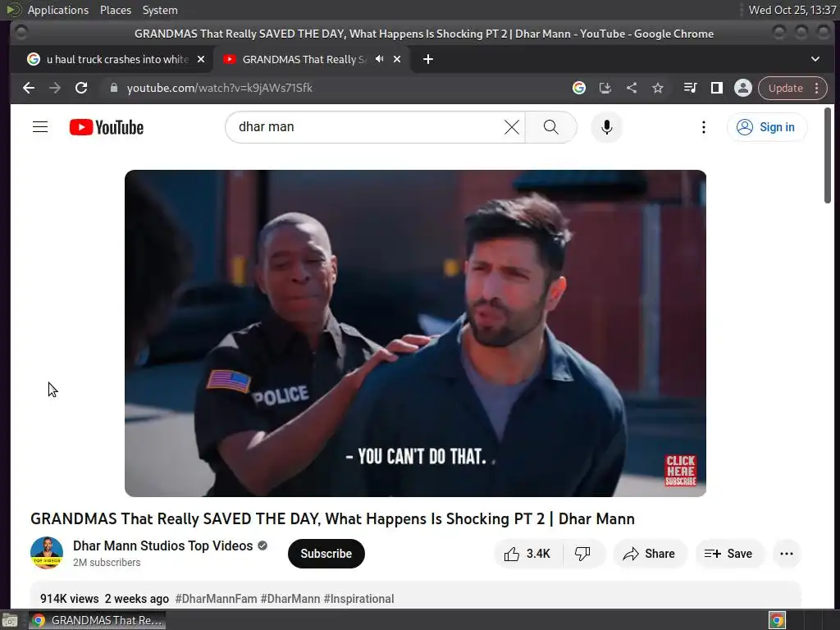Open more actions ellipsis below video

pyautogui.click(x=787, y=554)
